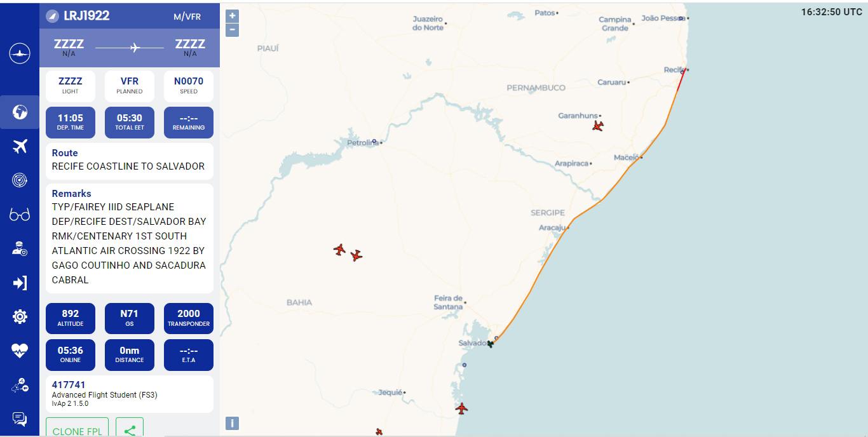Share the flight with share icon button
The width and height of the screenshot is (868, 437).
pos(130,429)
